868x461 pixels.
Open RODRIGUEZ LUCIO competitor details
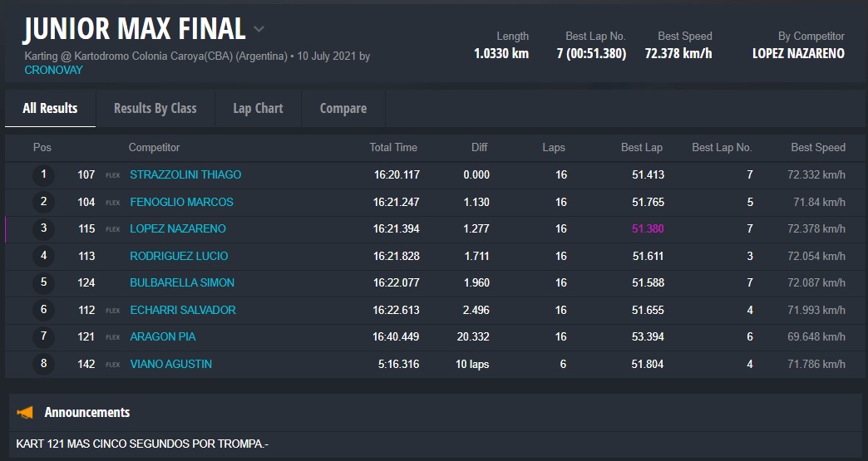coord(179,257)
